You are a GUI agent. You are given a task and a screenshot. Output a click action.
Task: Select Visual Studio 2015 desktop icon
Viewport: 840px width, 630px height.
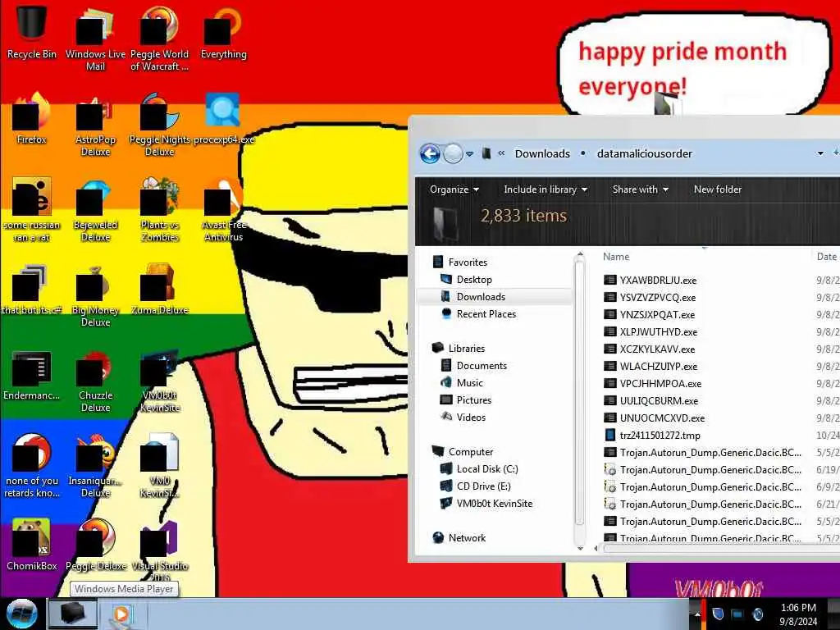pos(159,550)
